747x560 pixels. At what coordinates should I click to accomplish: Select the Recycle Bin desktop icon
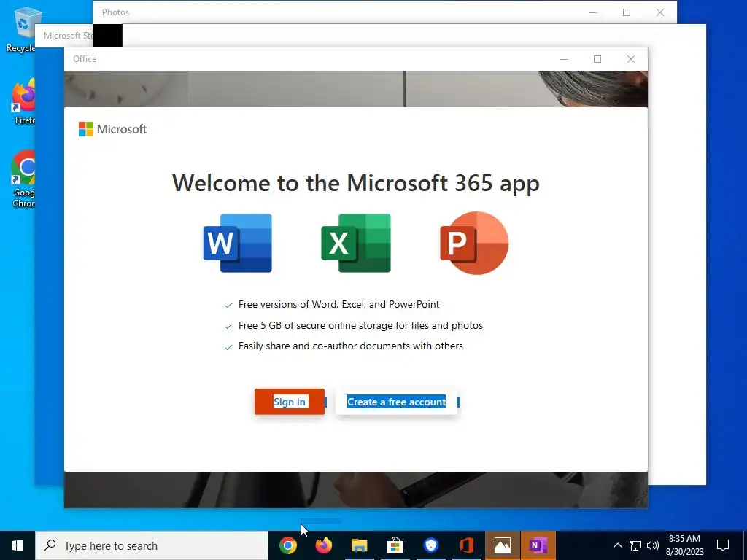coord(21,29)
